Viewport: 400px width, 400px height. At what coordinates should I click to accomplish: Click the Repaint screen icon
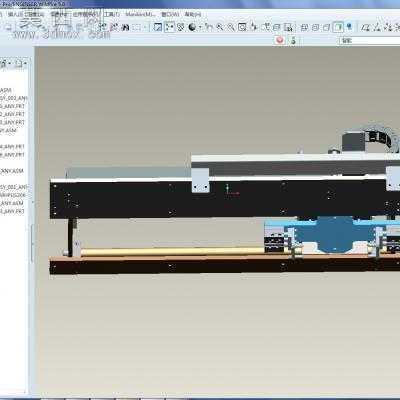point(158,27)
